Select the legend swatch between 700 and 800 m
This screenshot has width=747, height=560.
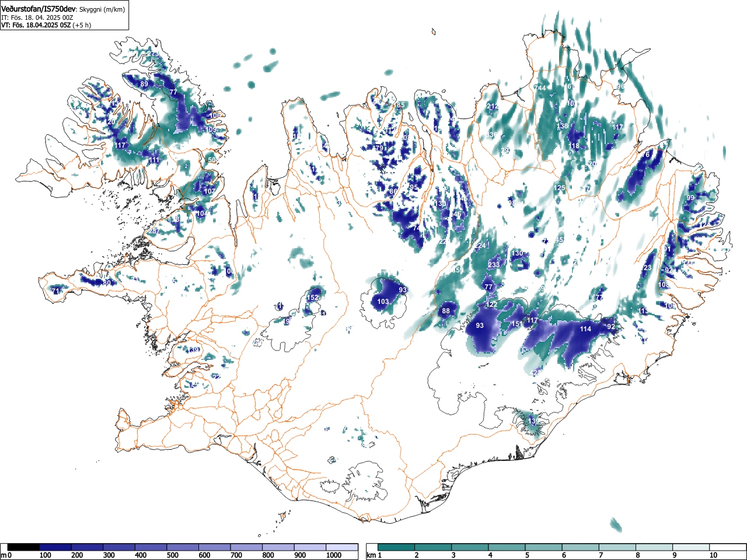click(246, 547)
